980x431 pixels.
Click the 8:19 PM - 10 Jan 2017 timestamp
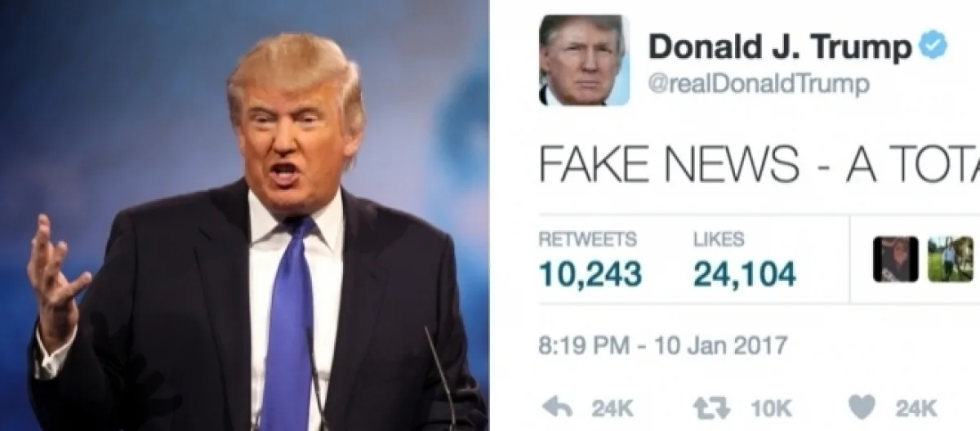tap(662, 345)
